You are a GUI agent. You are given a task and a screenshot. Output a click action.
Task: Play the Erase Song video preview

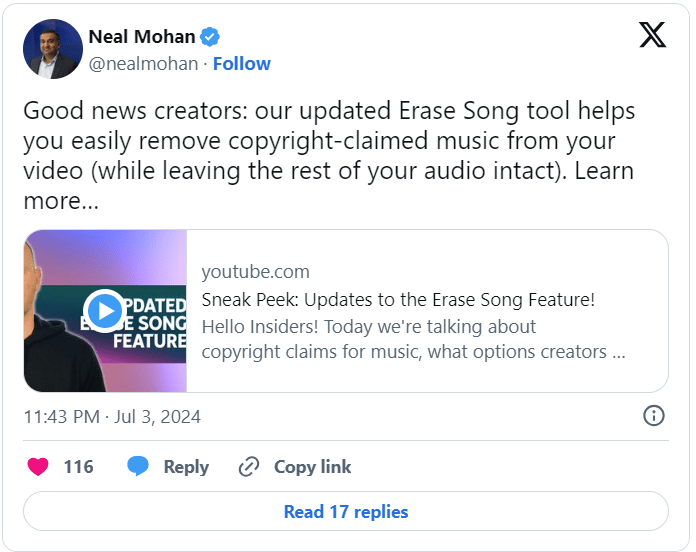[x=104, y=310]
